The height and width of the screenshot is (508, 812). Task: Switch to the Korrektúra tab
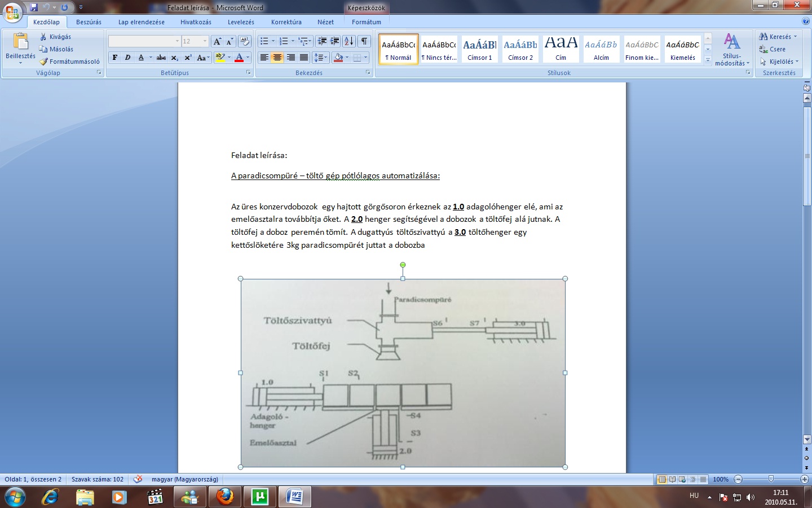click(x=286, y=22)
